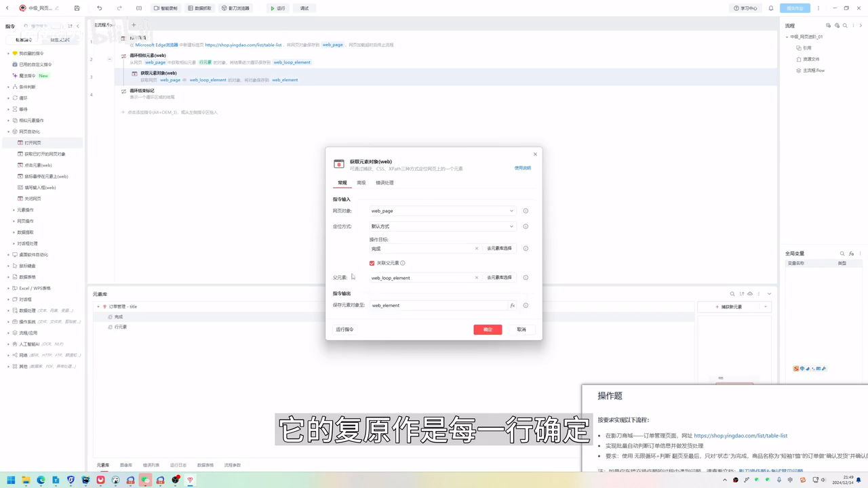Select 获取已打开的网页对象 instruction
This screenshot has height=488, width=868.
[45, 154]
